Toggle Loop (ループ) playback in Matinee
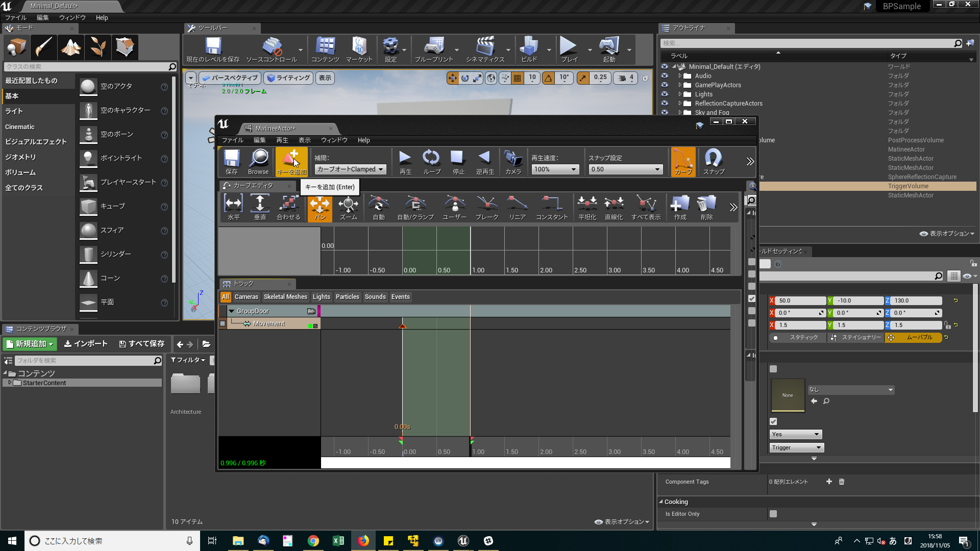Screen dimensions: 980x551 (x=432, y=162)
